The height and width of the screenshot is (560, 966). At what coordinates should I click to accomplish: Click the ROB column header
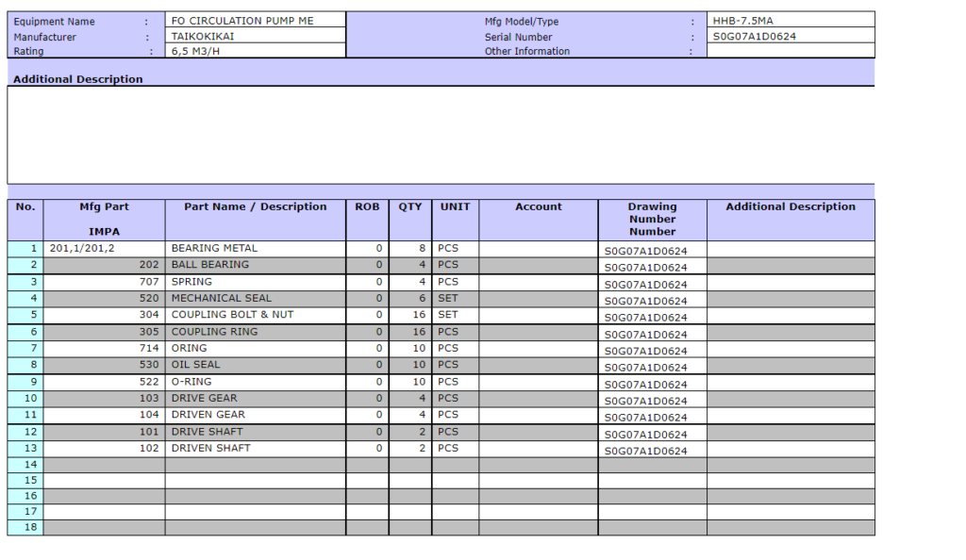367,207
